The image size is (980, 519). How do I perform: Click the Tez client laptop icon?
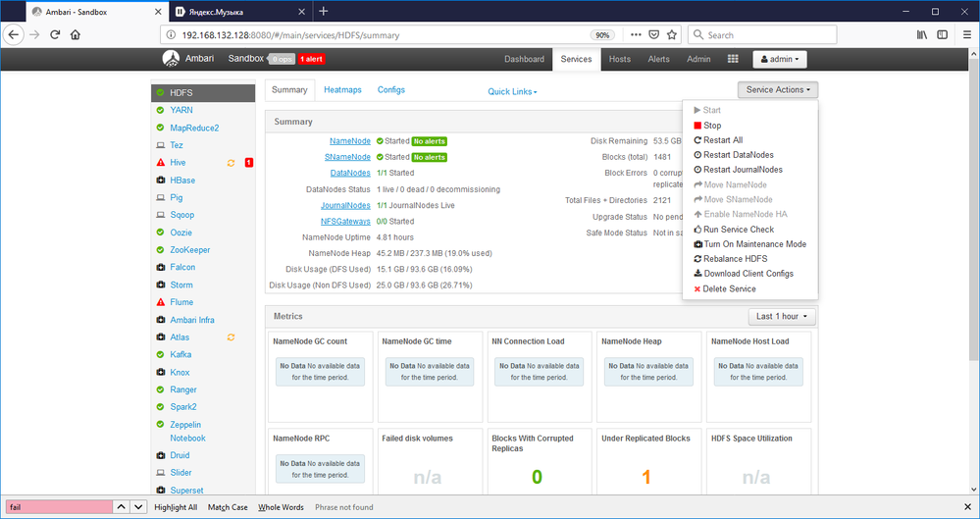pos(161,145)
